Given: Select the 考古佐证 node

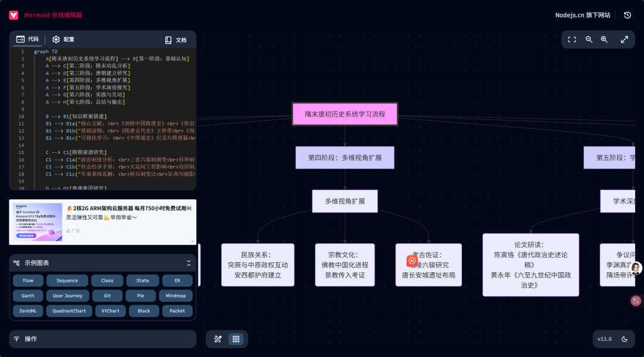Looking at the screenshot, I should point(429,265).
